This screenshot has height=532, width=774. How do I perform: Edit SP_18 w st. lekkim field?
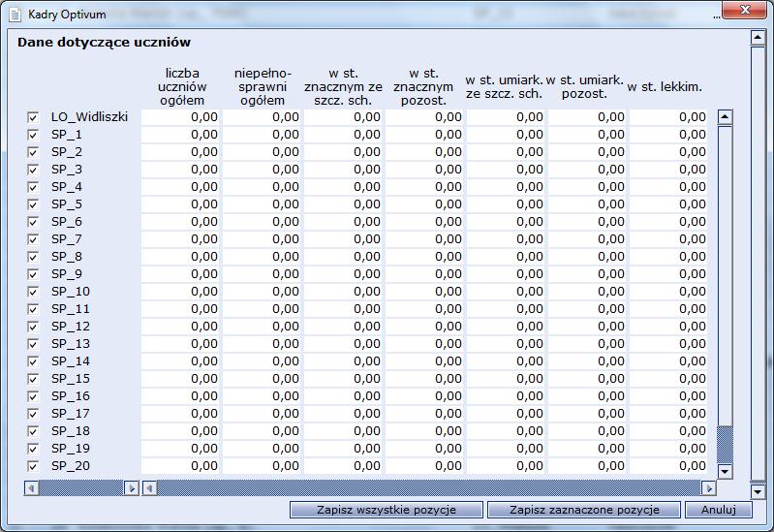[x=668, y=431]
